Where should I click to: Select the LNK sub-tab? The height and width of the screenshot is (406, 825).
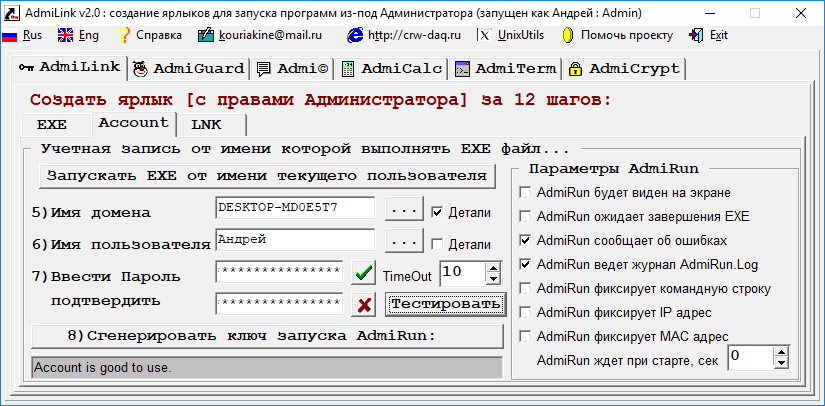(x=210, y=125)
